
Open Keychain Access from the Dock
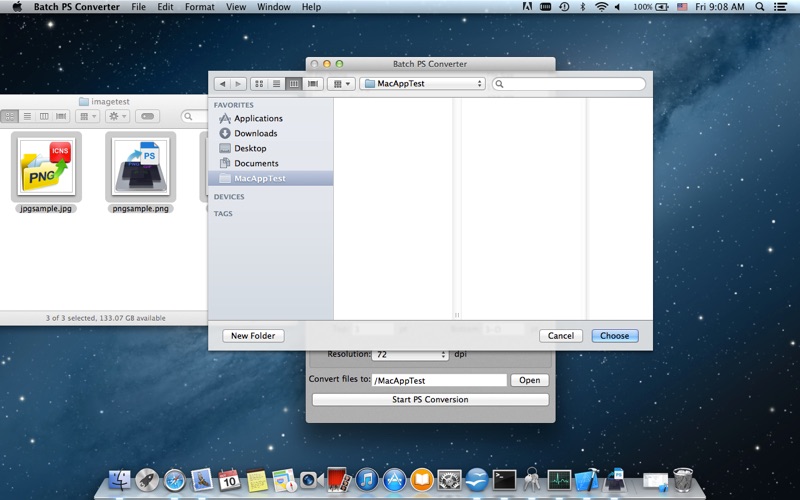(x=532, y=480)
